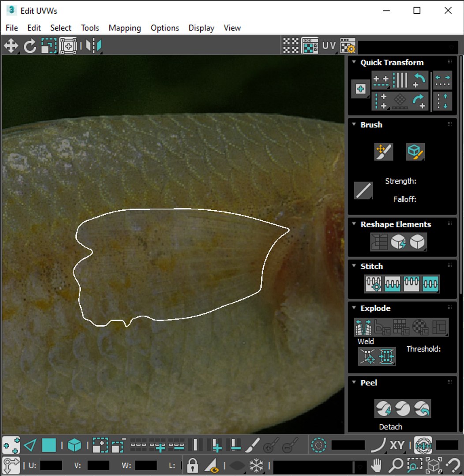Align selection horizontally to pivot
464x476 pixels.
pos(381,81)
